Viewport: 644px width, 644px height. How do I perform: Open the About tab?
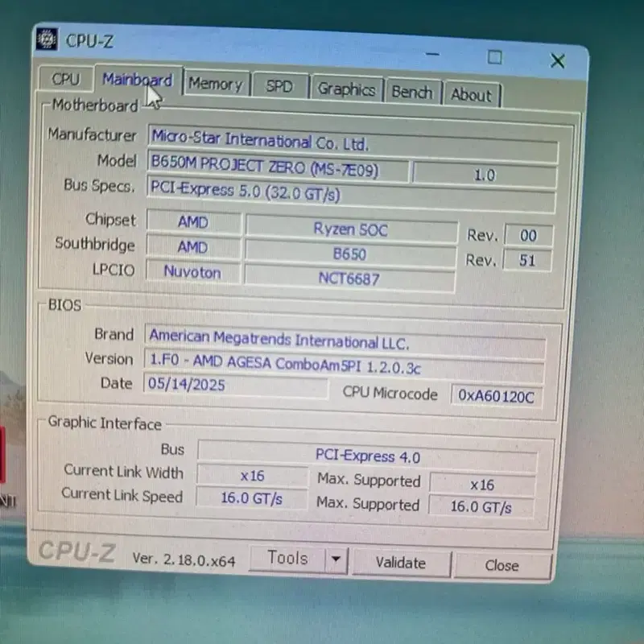pos(472,95)
